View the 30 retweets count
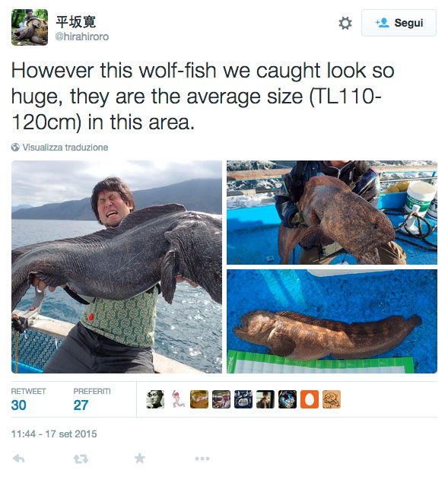The height and width of the screenshot is (483, 448). coord(18,405)
